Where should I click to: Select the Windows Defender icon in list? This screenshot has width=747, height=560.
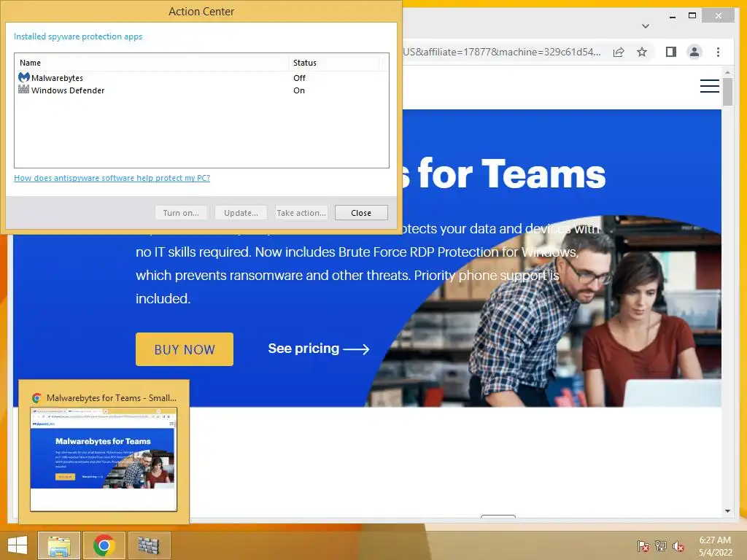coord(24,89)
